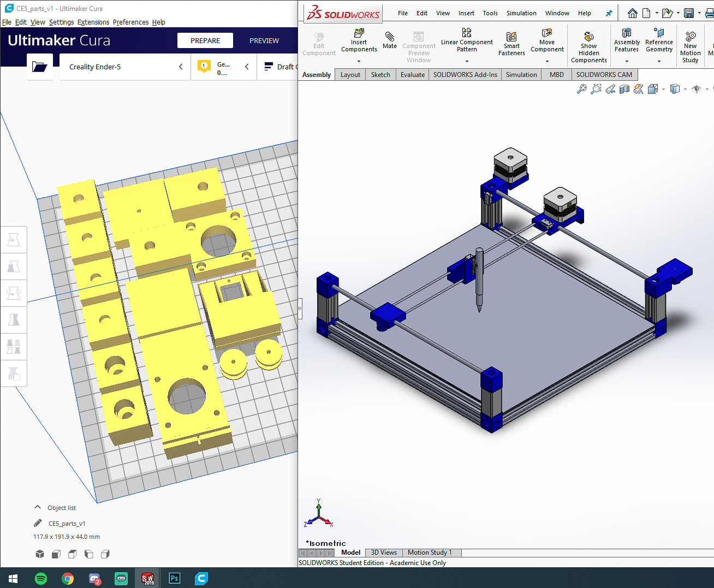Switch Cura camera to left view
The image size is (714, 588).
pyautogui.click(x=88, y=554)
